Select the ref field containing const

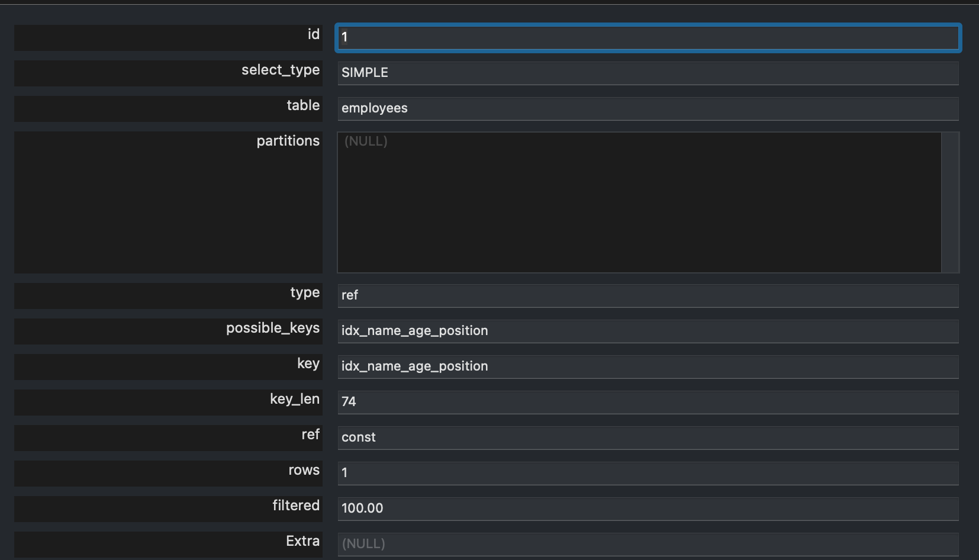[x=648, y=437]
